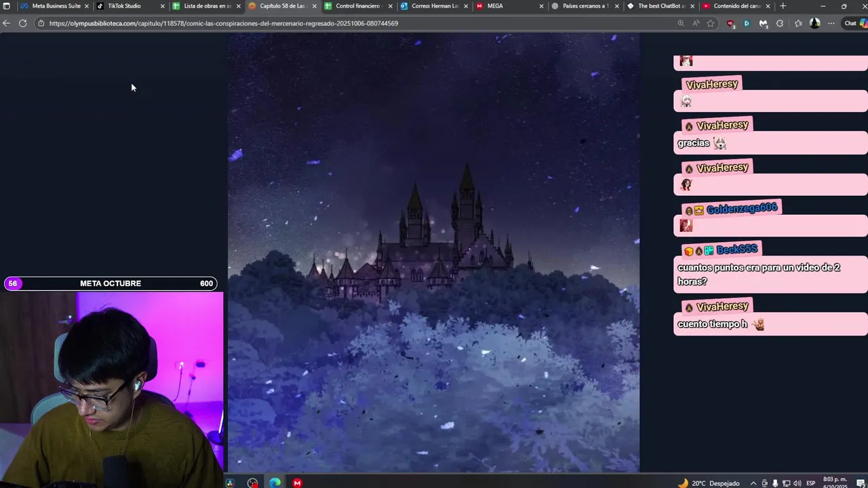Open a new browser tab
Viewport: 868px width, 488px height.
pyautogui.click(x=783, y=6)
